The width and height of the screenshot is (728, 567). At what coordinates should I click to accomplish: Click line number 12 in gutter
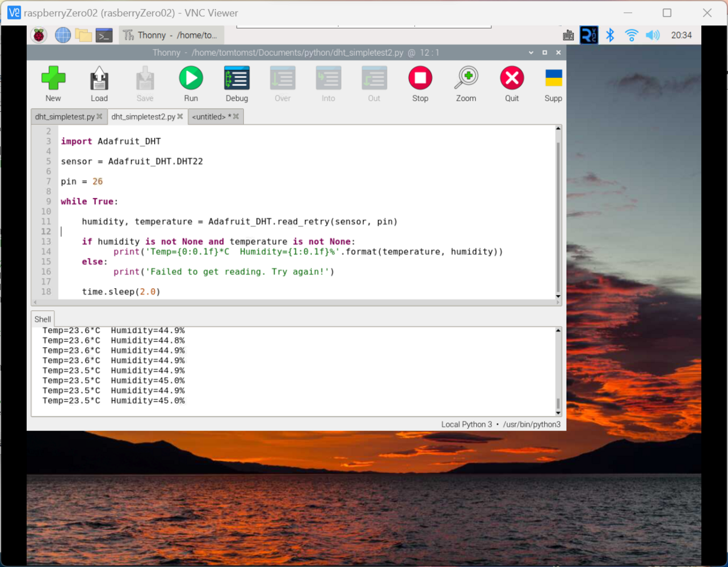[46, 232]
